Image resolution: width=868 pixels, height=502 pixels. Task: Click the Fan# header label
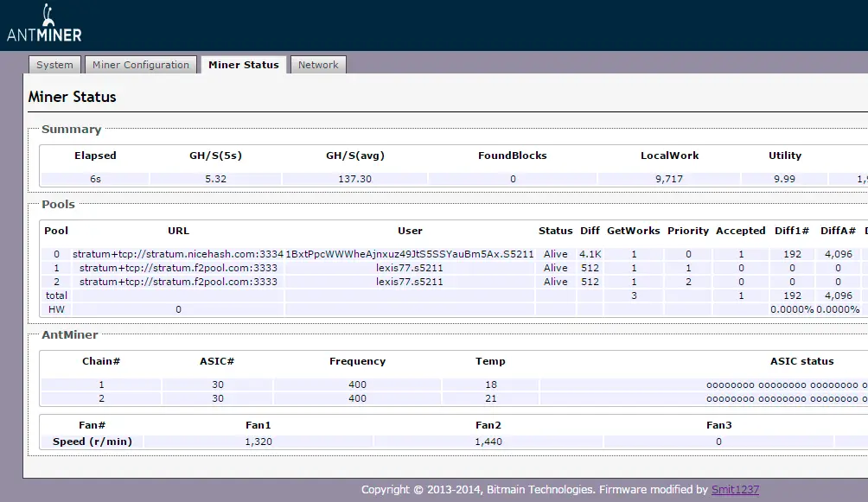click(92, 425)
